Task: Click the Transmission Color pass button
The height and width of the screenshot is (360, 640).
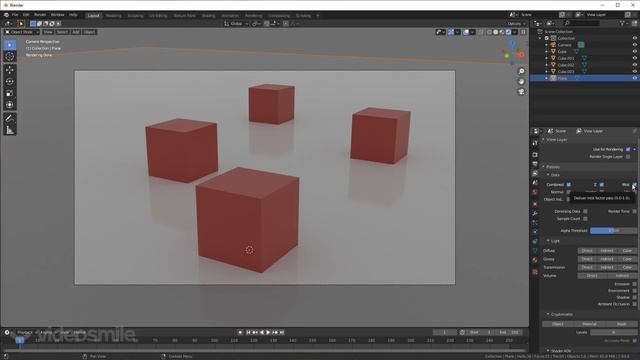Action: [627, 267]
